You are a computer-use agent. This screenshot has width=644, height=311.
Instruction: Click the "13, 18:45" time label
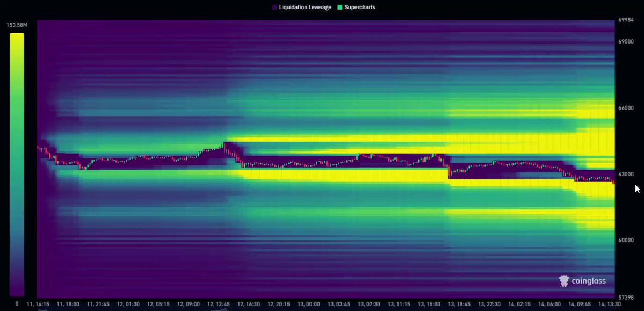click(459, 305)
